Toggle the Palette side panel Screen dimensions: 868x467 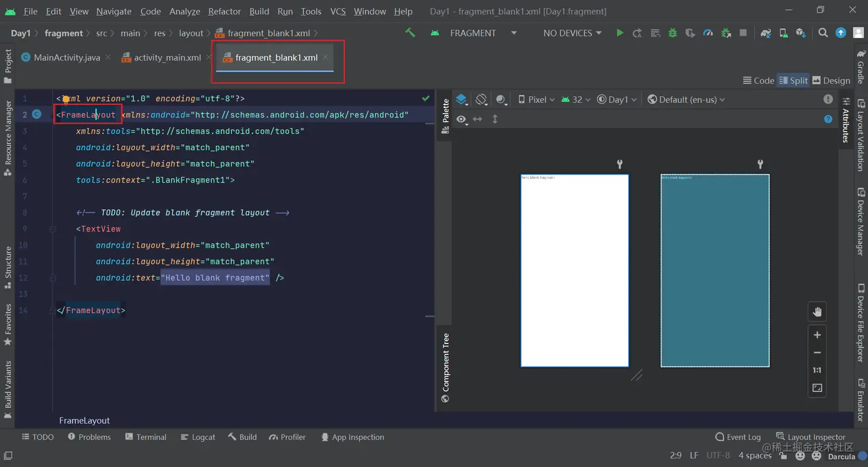coord(445,116)
